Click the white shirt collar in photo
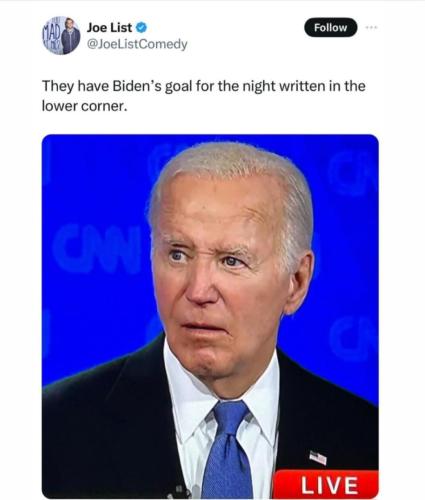Screen dimensions: 425x500 point(190,397)
